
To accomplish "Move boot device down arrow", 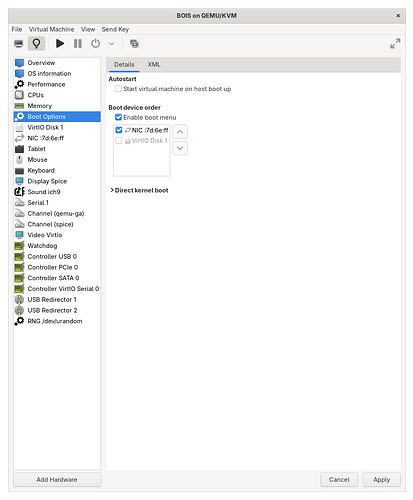I will click(x=180, y=148).
